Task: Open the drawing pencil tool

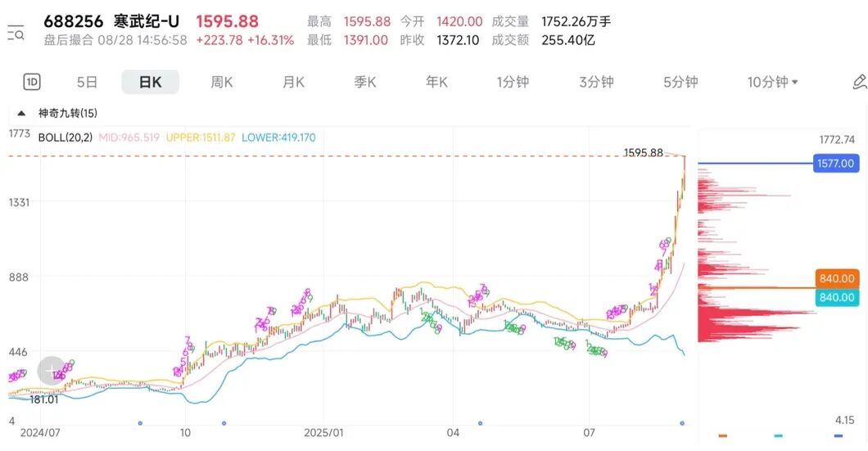Action: (858, 82)
